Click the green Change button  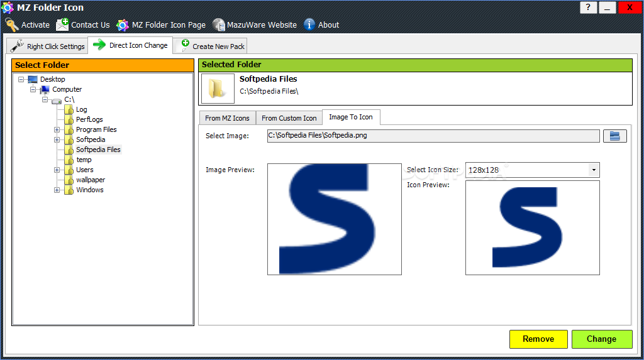602,339
